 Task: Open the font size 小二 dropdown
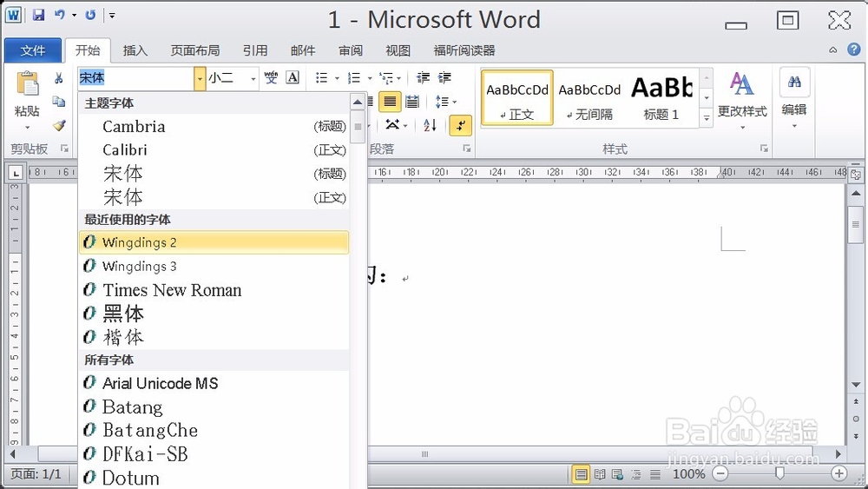point(253,78)
